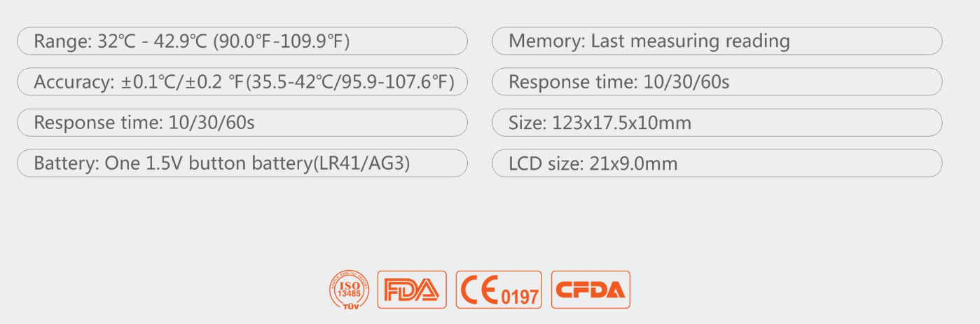Select the Size 123x17.5x10mm pill
This screenshot has width=980, height=324.
coord(717,123)
